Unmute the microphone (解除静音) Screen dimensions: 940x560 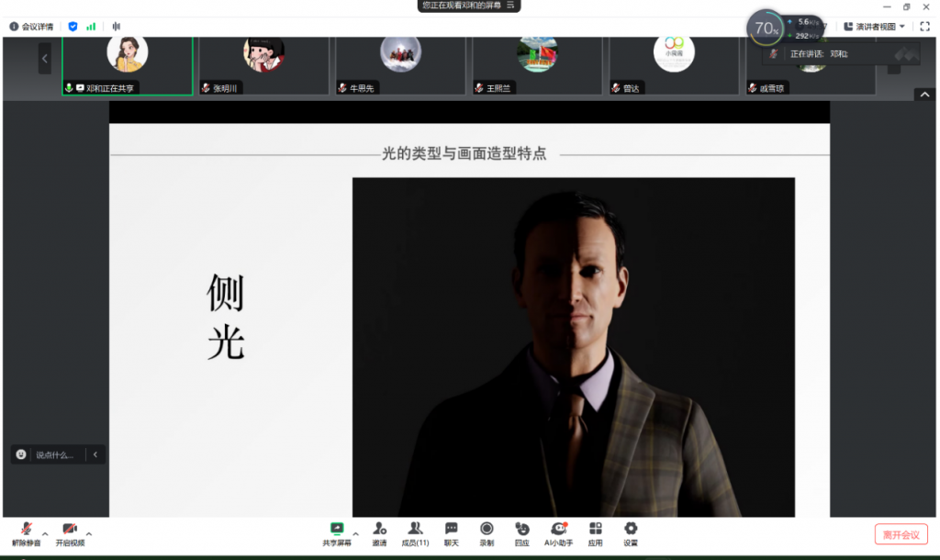(26, 532)
